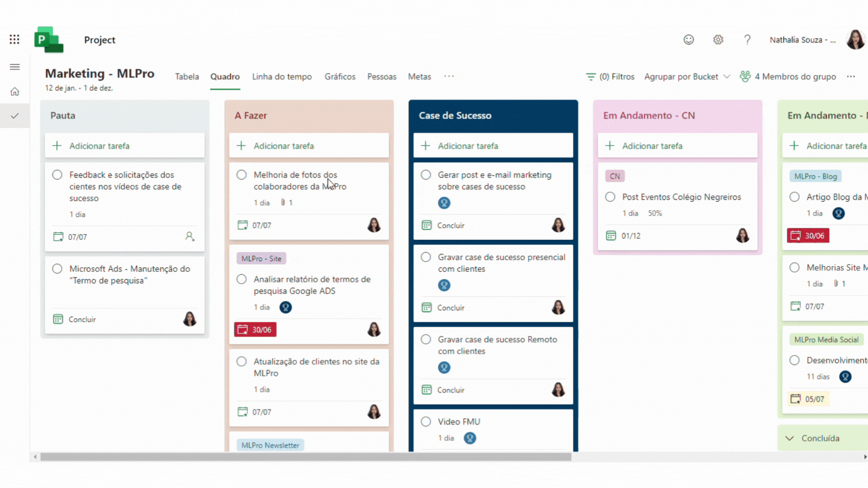
Task: Click the group members people icon
Action: coord(745,76)
